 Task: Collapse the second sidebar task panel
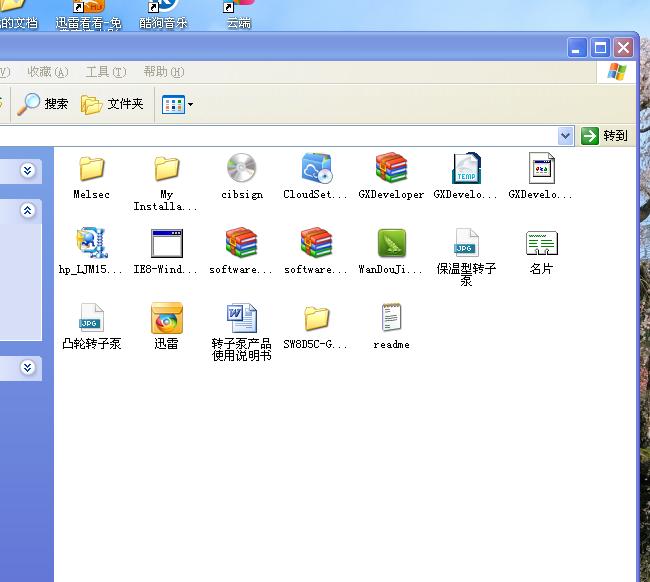(x=27, y=210)
